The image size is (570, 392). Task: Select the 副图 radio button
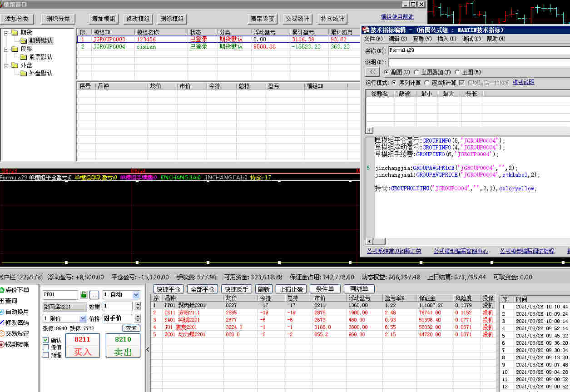tap(387, 72)
